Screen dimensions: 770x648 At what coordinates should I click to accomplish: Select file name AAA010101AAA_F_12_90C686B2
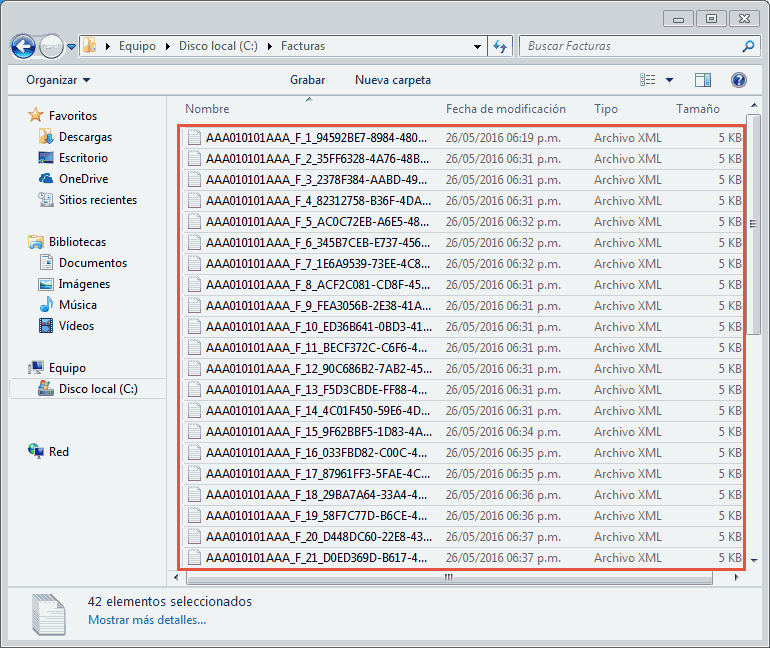319,369
